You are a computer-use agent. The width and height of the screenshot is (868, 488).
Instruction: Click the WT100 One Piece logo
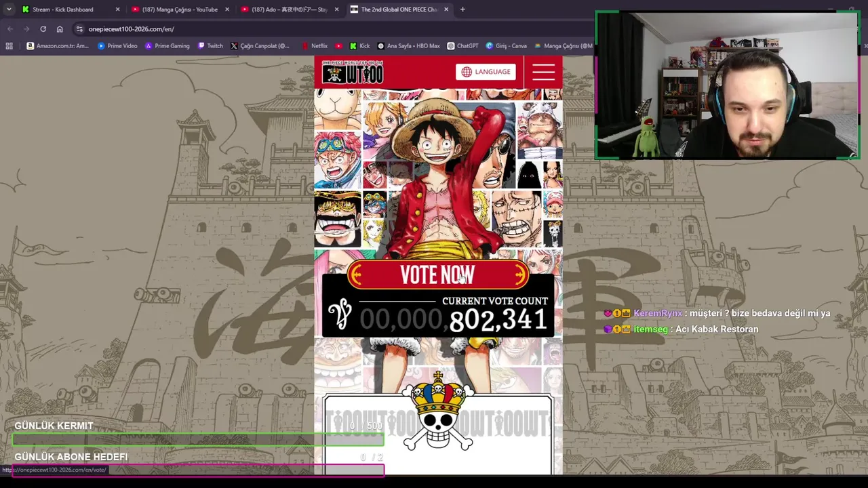[353, 72]
